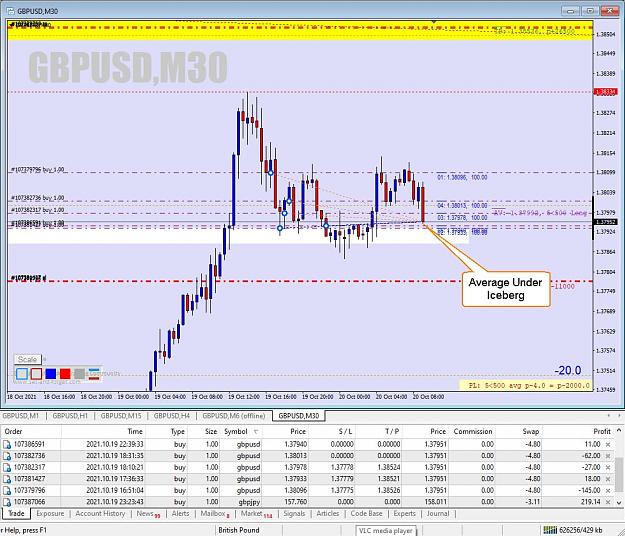Sort trades by the Type column header
Viewport: 625px width, 536px height.
click(x=167, y=432)
